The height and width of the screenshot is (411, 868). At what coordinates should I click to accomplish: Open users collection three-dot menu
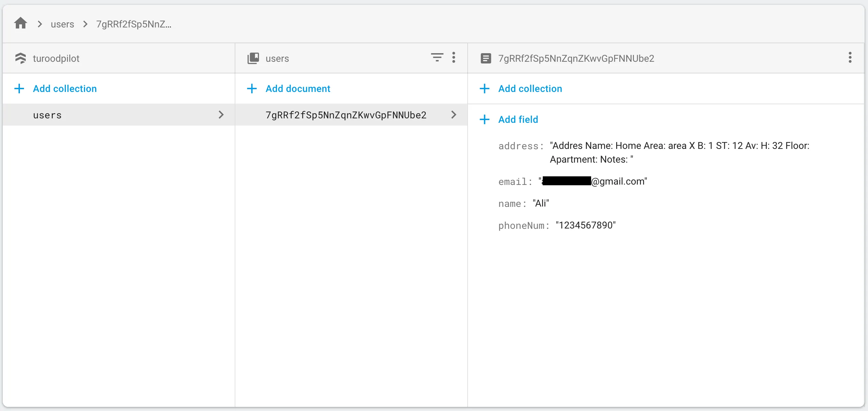454,57
